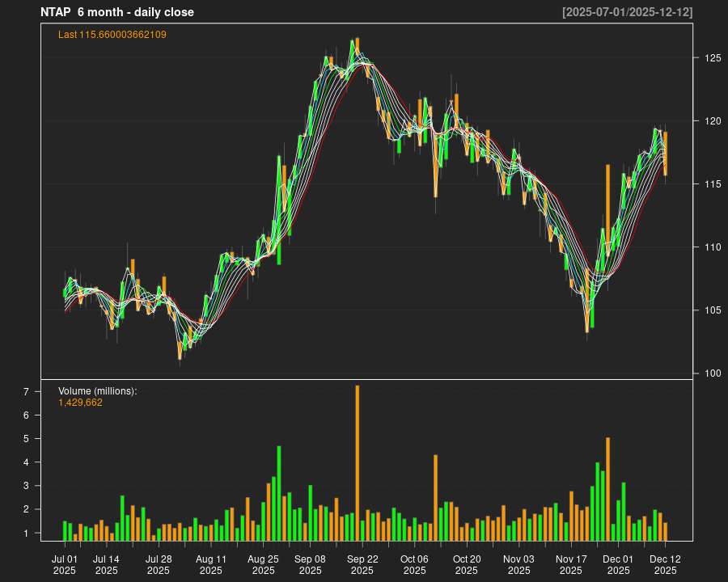Viewport: 728px width, 582px height.
Task: Click the Jul 01 2025 date label
Action: (65, 564)
